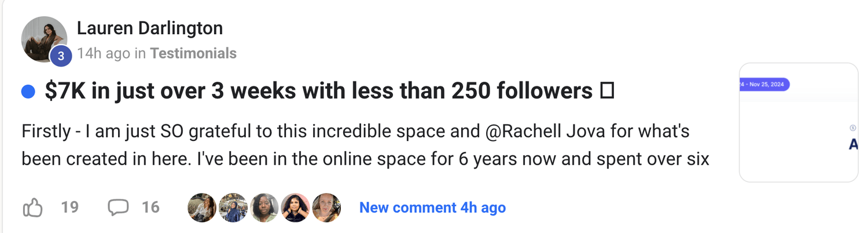
Task: Open Lauren Darlington's profile picture
Action: [42, 37]
